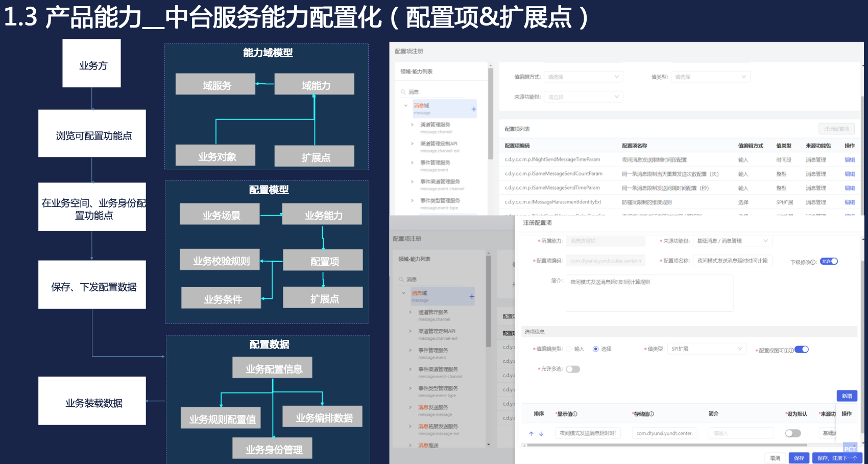Select the 业务方 box in the diagram
This screenshot has height=464, width=868.
92,63
